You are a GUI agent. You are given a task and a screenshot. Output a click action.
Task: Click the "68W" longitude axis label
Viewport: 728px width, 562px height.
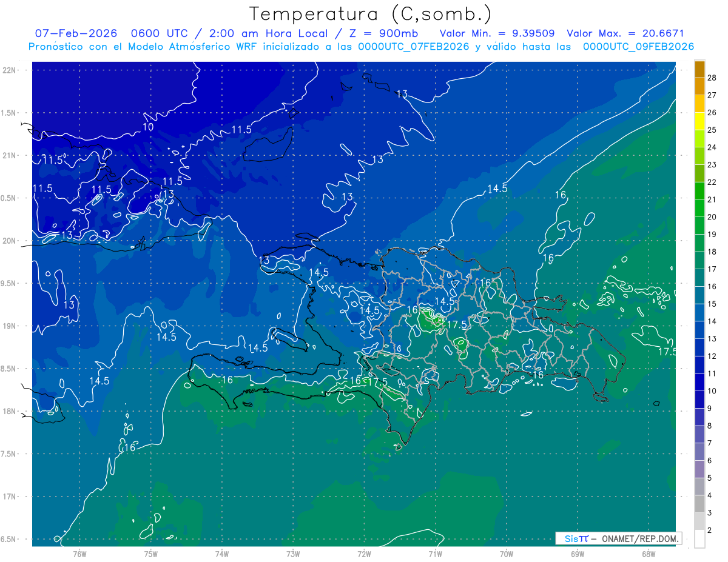click(x=648, y=554)
